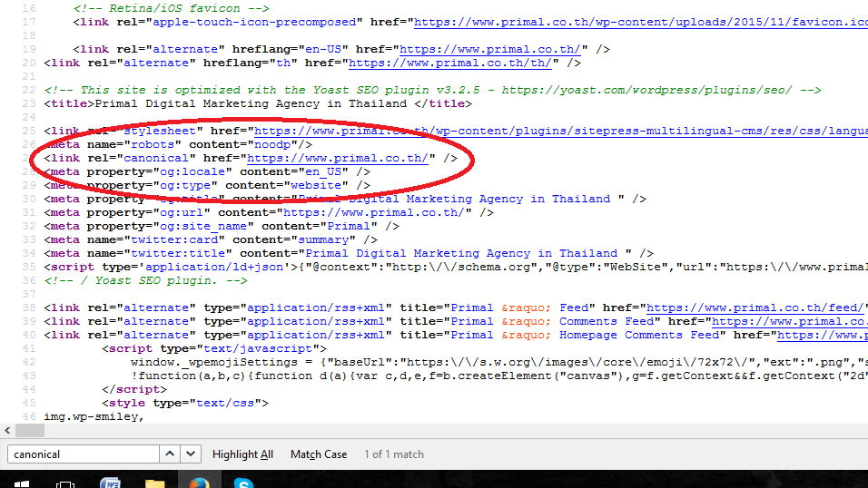This screenshot has width=868, height=488.
Task: Click 'twitter:title' name on line 34
Action: 178,253
